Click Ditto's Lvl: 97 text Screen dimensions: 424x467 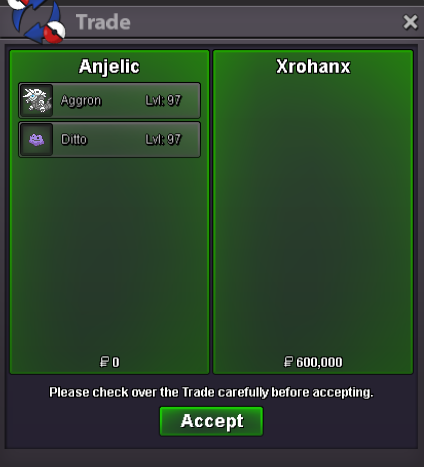(x=163, y=139)
